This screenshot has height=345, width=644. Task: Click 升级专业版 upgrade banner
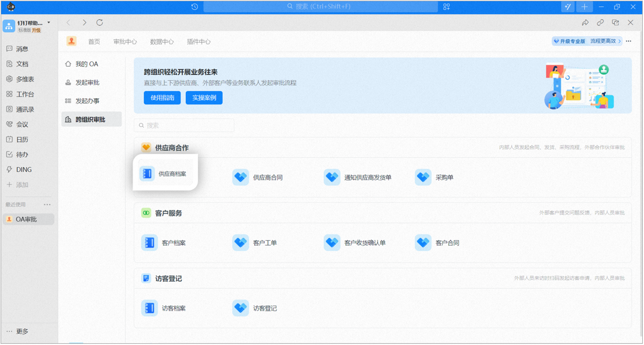coord(587,41)
